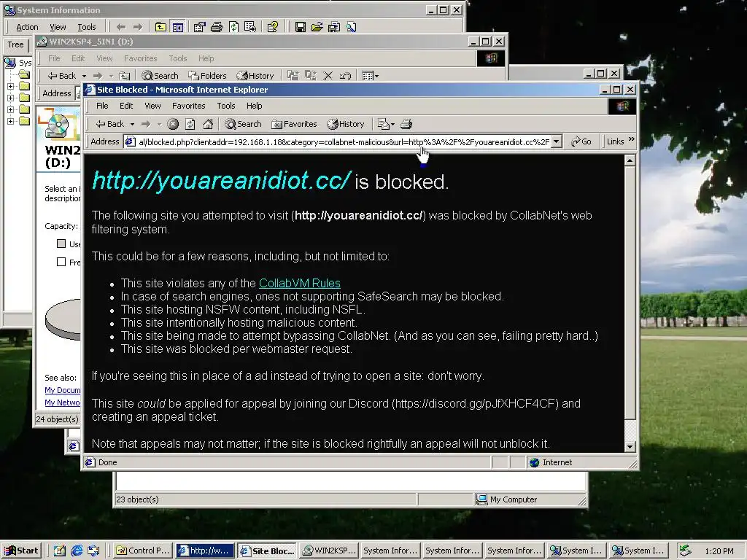The height and width of the screenshot is (560, 747).
Task: Click Help icon in System Information toolbar
Action: (x=273, y=27)
